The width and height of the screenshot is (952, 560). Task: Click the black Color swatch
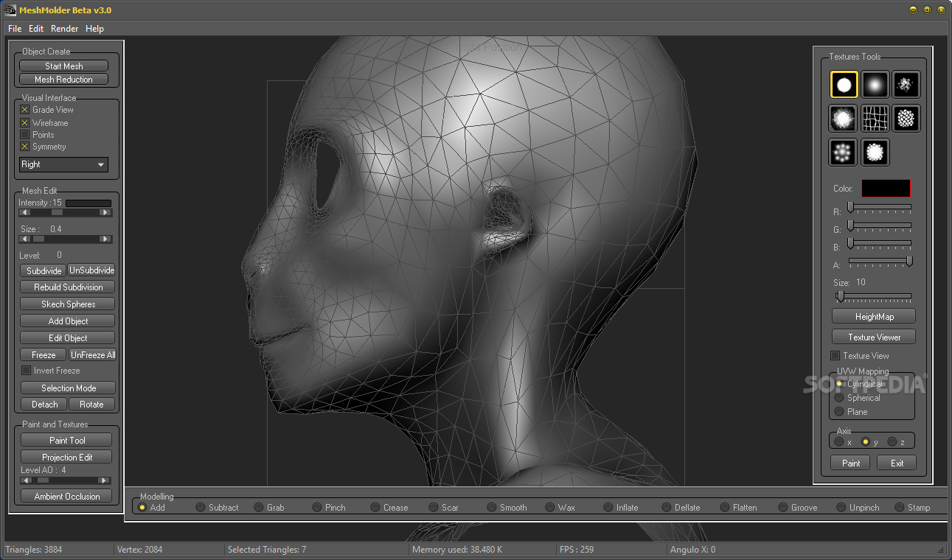coord(886,188)
